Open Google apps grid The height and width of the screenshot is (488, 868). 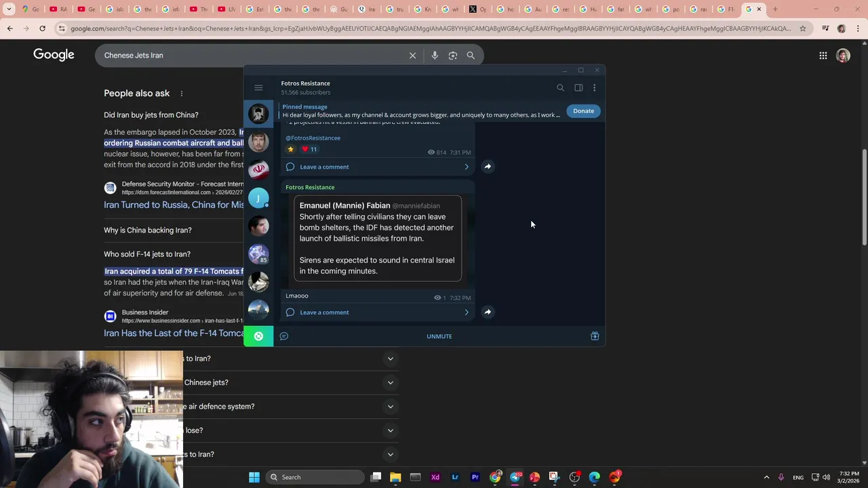[823, 56]
